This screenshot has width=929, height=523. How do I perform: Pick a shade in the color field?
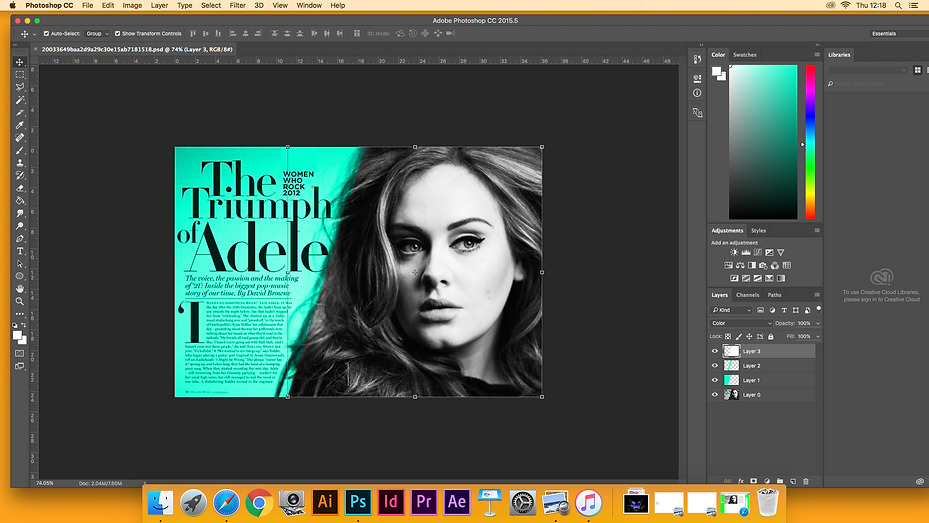[763, 142]
